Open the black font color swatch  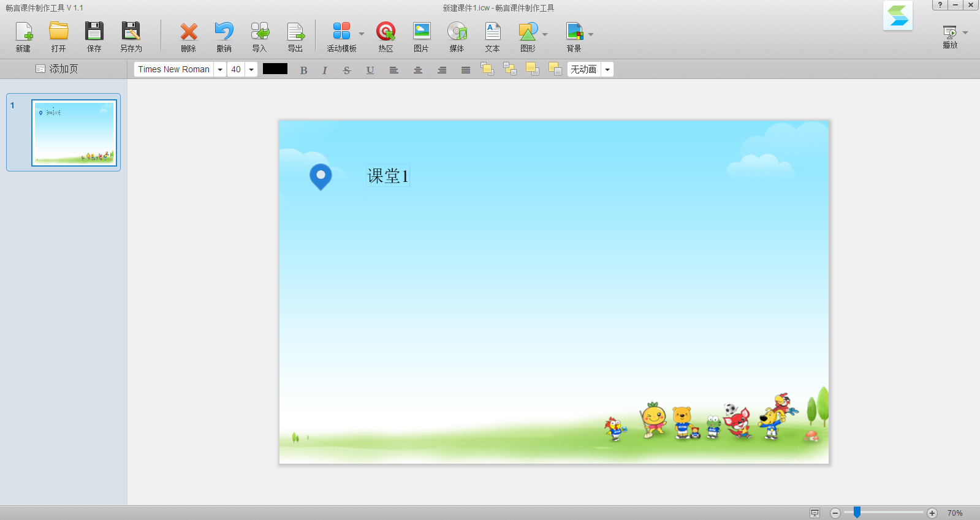[x=275, y=69]
